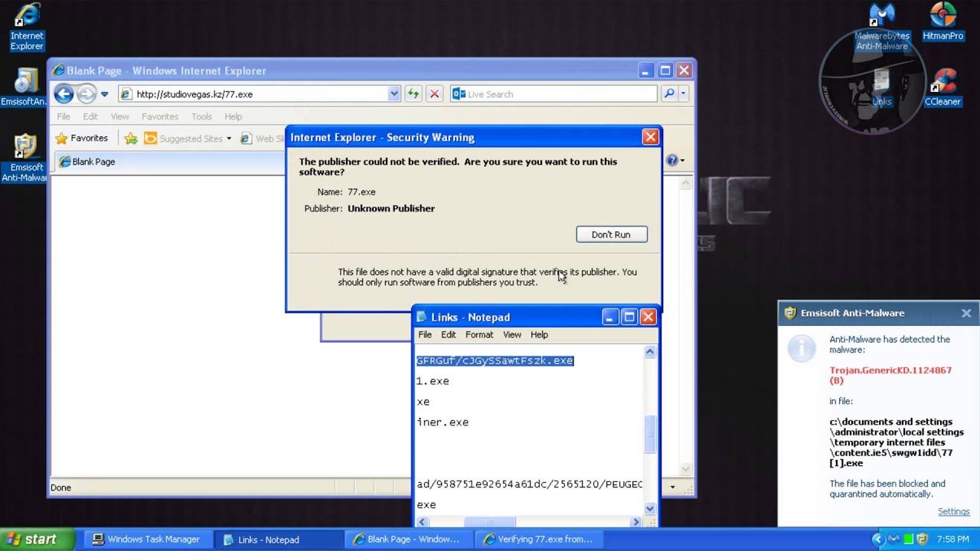The width and height of the screenshot is (980, 551).
Task: Open the Edit menu in Notepad
Action: coord(449,334)
